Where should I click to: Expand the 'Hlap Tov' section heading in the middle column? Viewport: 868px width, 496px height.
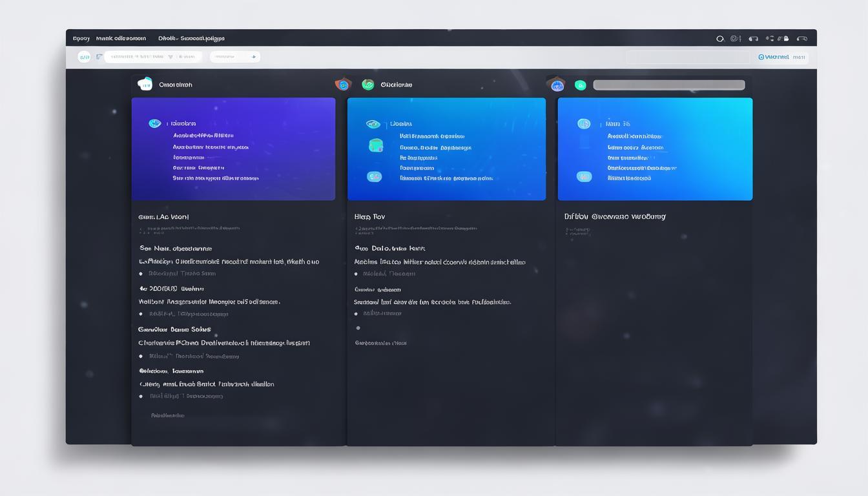click(370, 217)
